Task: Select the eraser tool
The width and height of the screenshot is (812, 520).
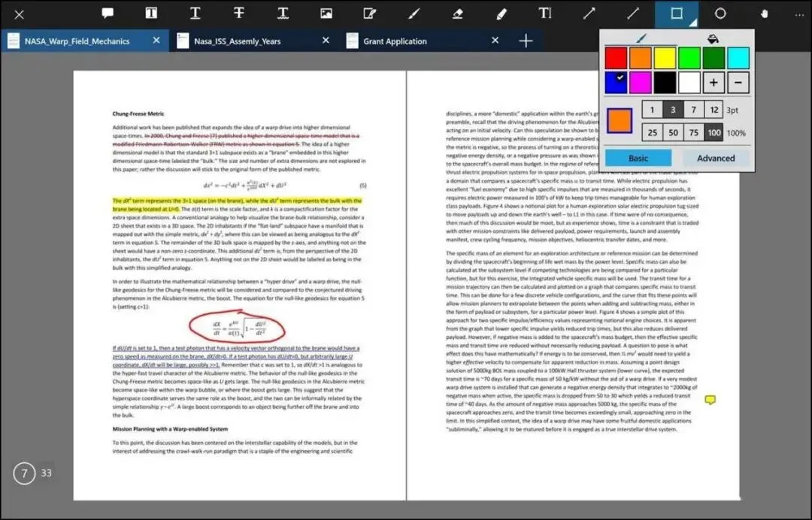Action: pos(457,14)
